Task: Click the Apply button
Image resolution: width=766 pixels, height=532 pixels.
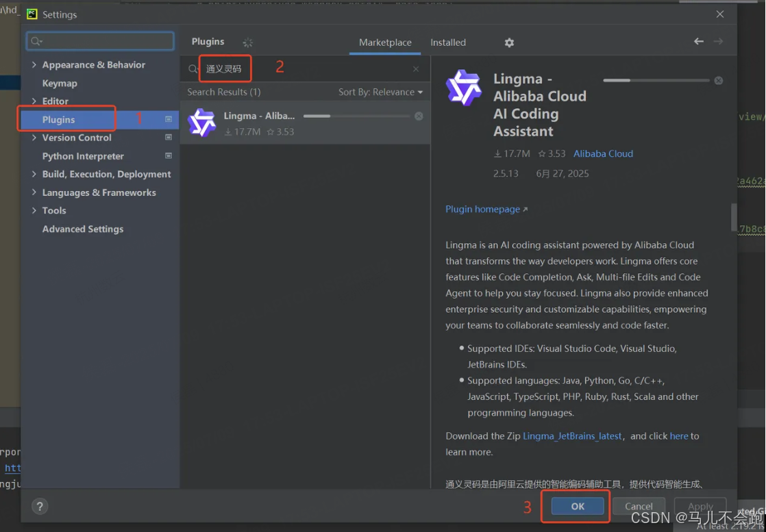Action: 700,506
